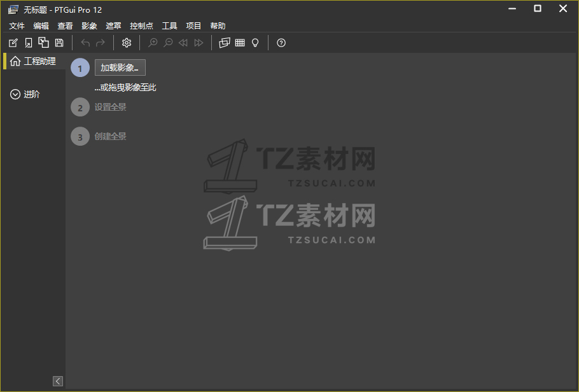Click the step 2 circle
Viewport: 579px width, 392px height.
pyautogui.click(x=80, y=107)
